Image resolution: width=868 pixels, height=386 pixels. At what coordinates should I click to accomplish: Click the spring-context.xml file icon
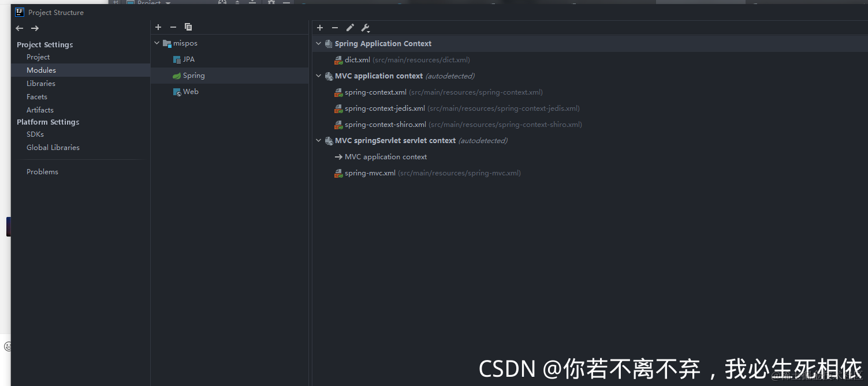tap(338, 92)
